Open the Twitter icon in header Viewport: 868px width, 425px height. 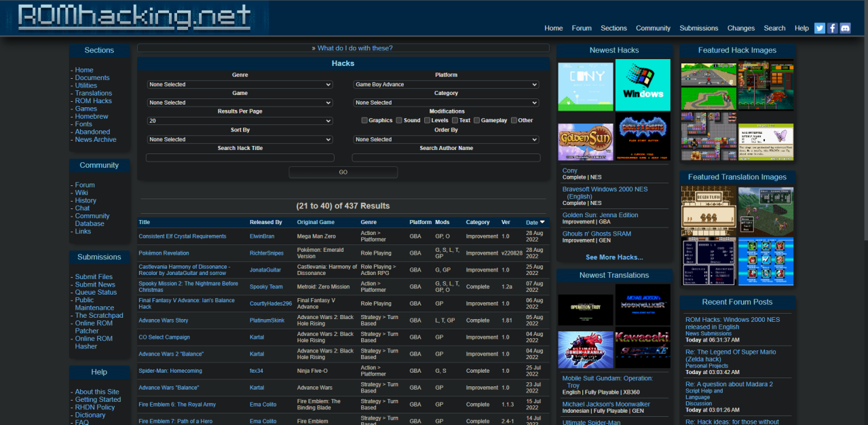pos(820,28)
